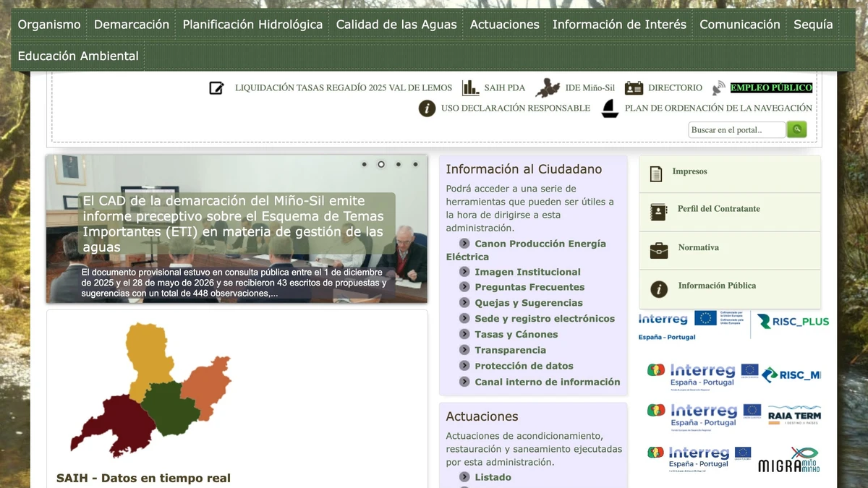
Task: Click the satellite dish icon beside Empleo Público
Action: pyautogui.click(x=718, y=88)
